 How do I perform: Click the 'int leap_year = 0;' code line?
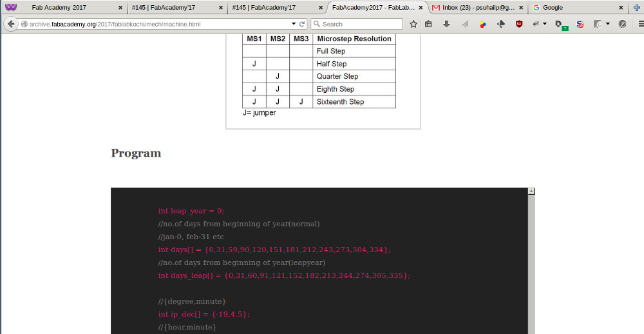(x=191, y=211)
